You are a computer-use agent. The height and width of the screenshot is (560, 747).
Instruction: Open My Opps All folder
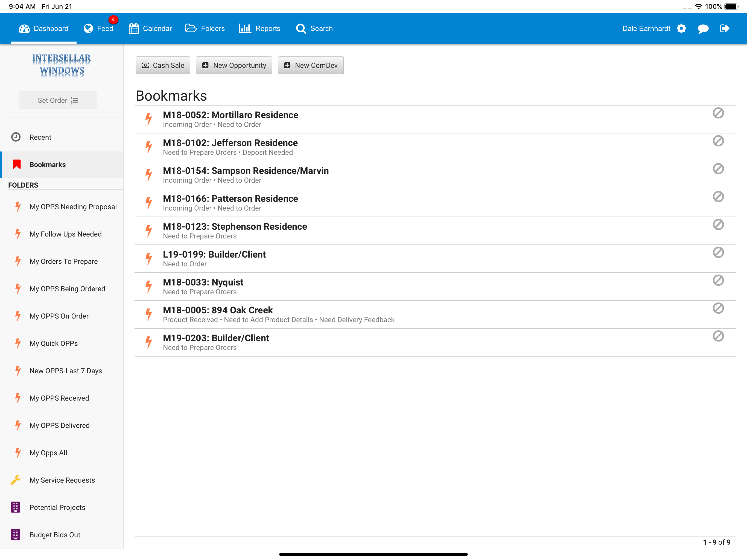62,453
